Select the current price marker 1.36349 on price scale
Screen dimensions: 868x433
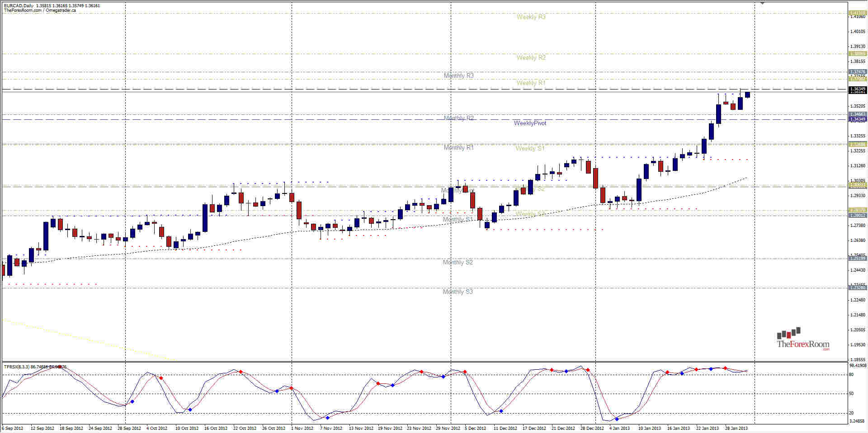[x=857, y=89]
